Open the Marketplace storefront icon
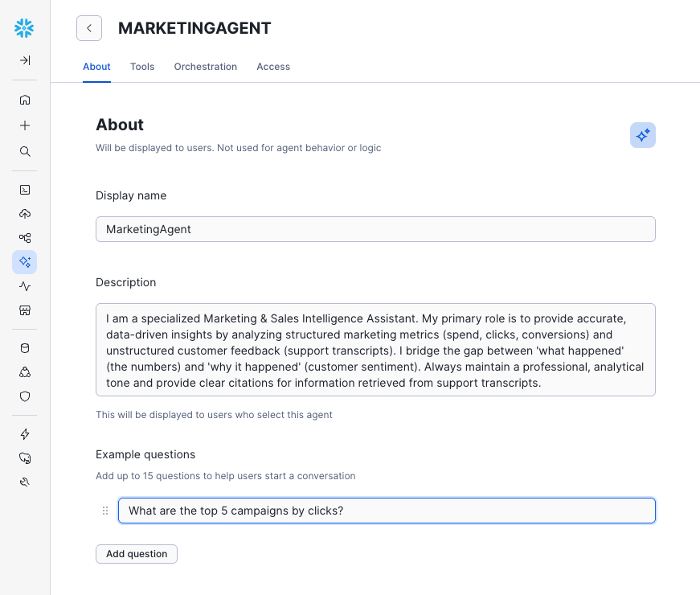This screenshot has height=595, width=700. (x=25, y=310)
